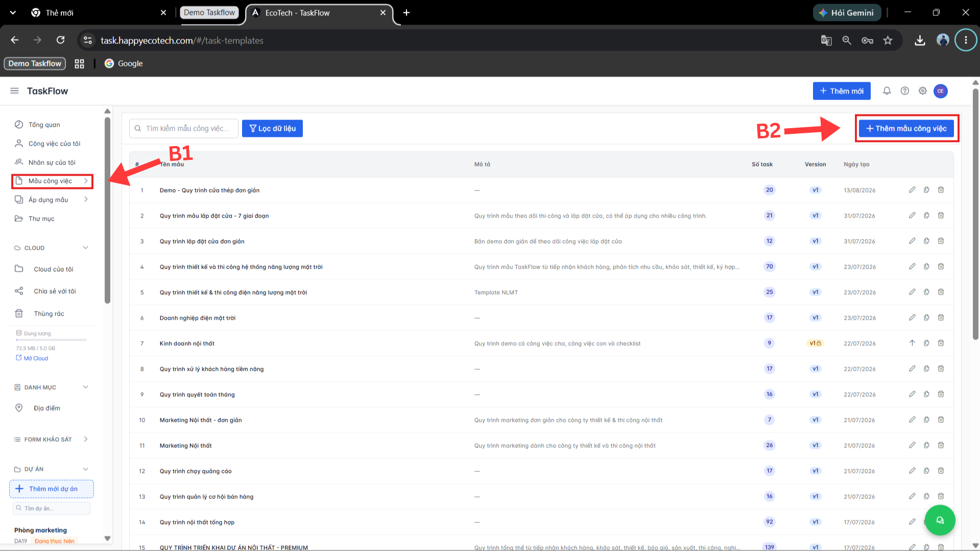Open the Chrome password manager key icon

(x=867, y=40)
